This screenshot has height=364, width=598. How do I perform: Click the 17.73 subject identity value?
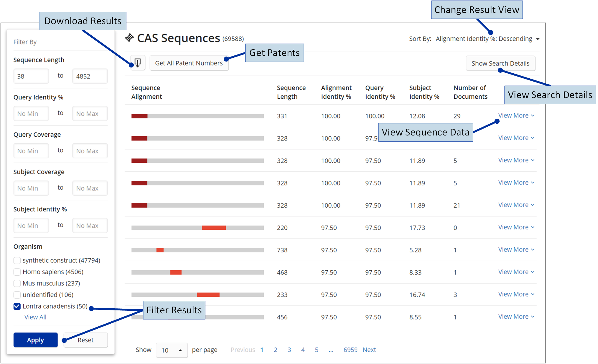coord(417,228)
